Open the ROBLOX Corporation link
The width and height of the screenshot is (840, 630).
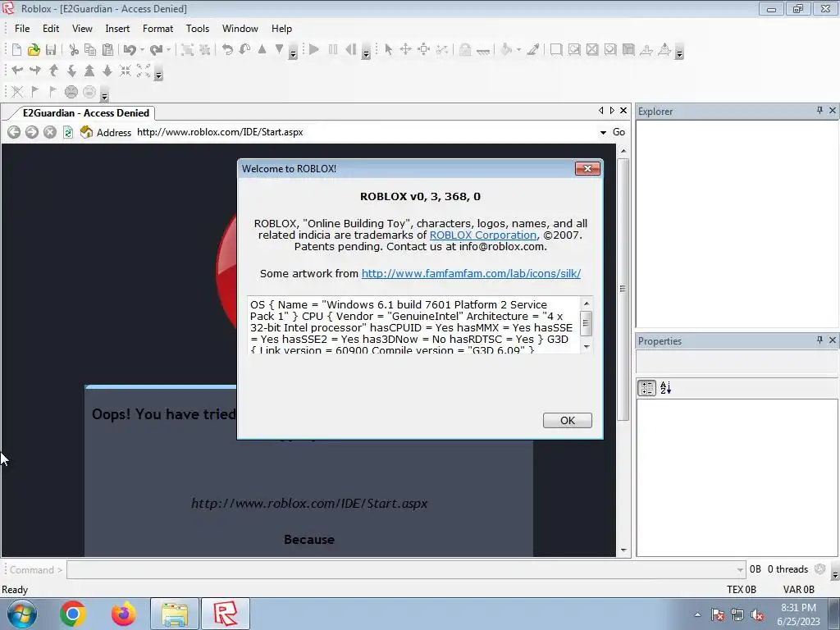[x=482, y=235]
